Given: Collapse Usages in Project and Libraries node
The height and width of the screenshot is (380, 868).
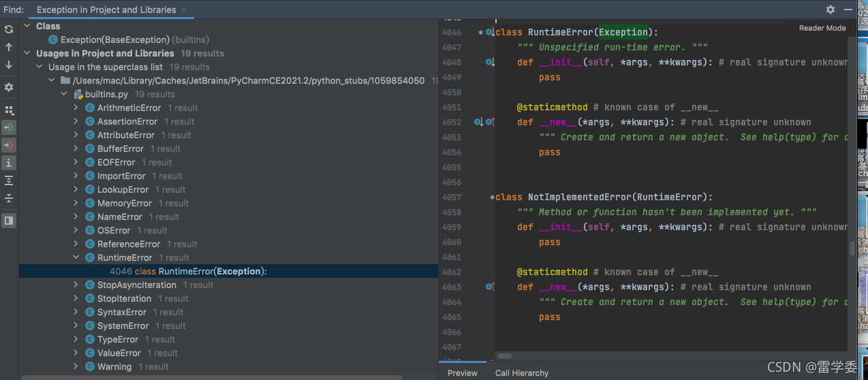Looking at the screenshot, I should 27,53.
